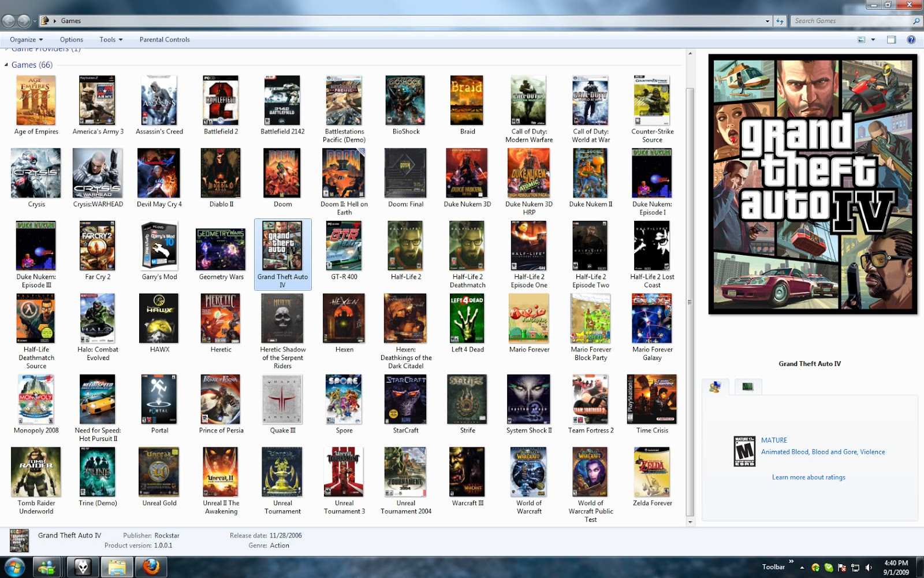Image resolution: width=924 pixels, height=578 pixels.
Task: Click the Publisher: Rockstar detail
Action: [151, 536]
